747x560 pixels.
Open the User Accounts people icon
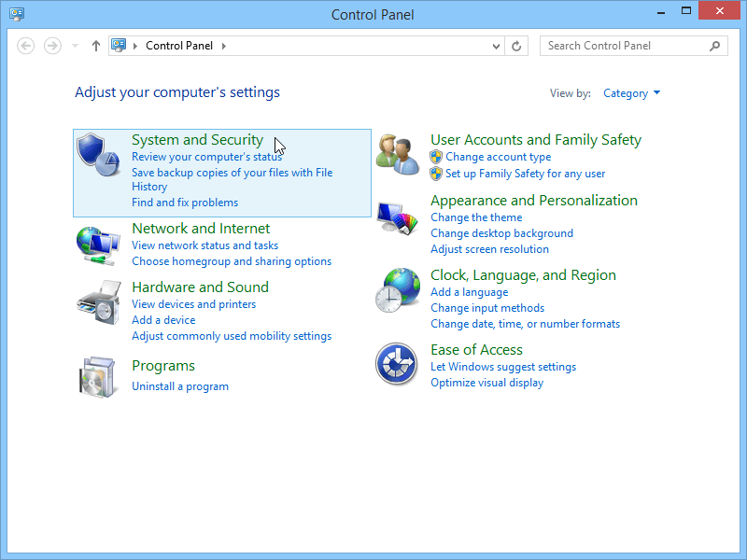[398, 155]
